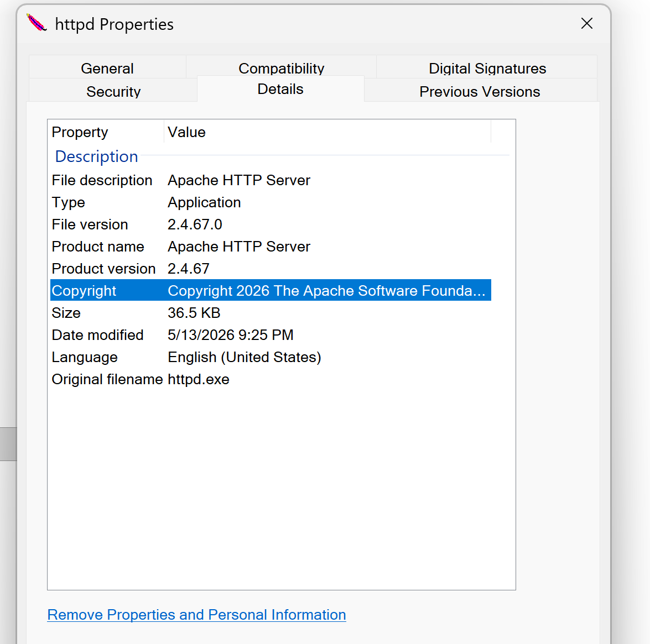650x644 pixels.
Task: Select the Product name row label
Action: point(98,247)
